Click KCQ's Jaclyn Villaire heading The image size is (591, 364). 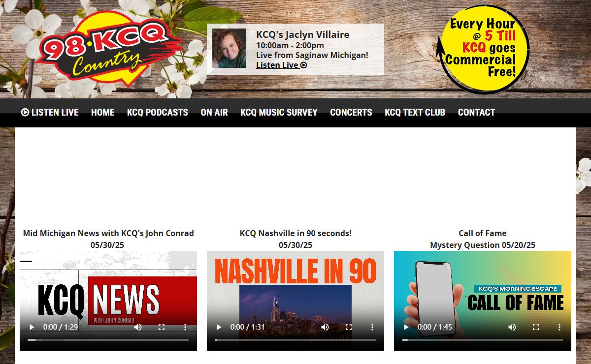click(x=303, y=34)
